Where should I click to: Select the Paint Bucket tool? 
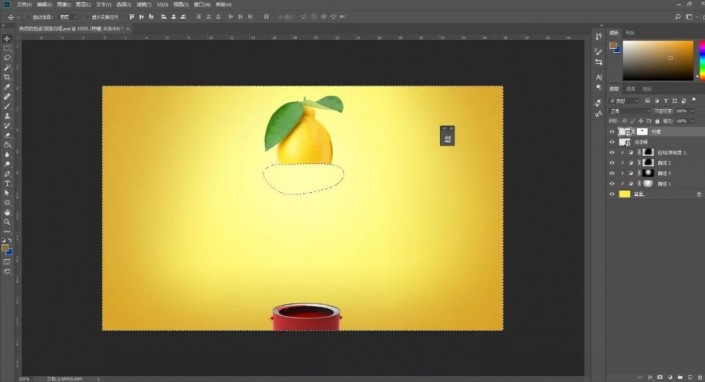tap(7, 145)
